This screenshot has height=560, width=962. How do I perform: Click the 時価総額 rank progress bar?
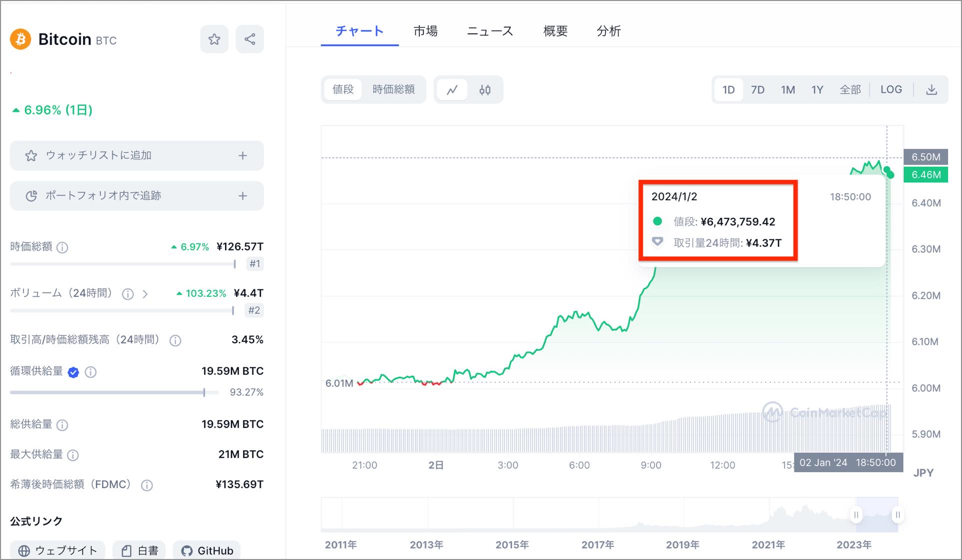(x=123, y=264)
